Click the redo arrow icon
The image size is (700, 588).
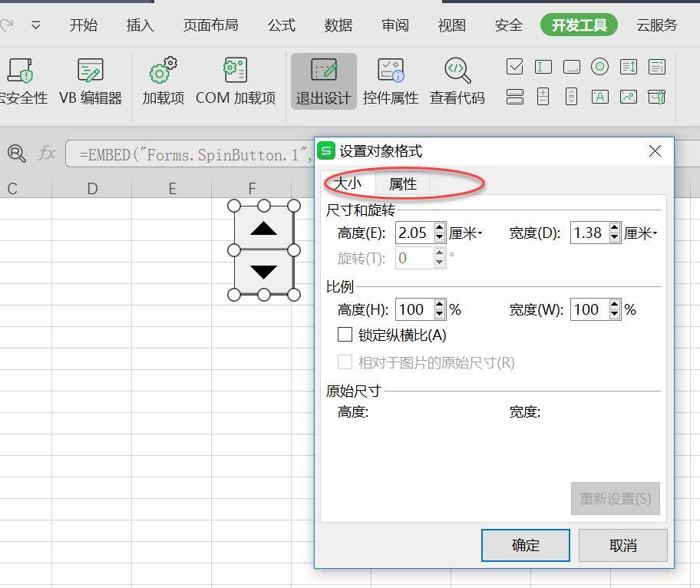[x=6, y=25]
